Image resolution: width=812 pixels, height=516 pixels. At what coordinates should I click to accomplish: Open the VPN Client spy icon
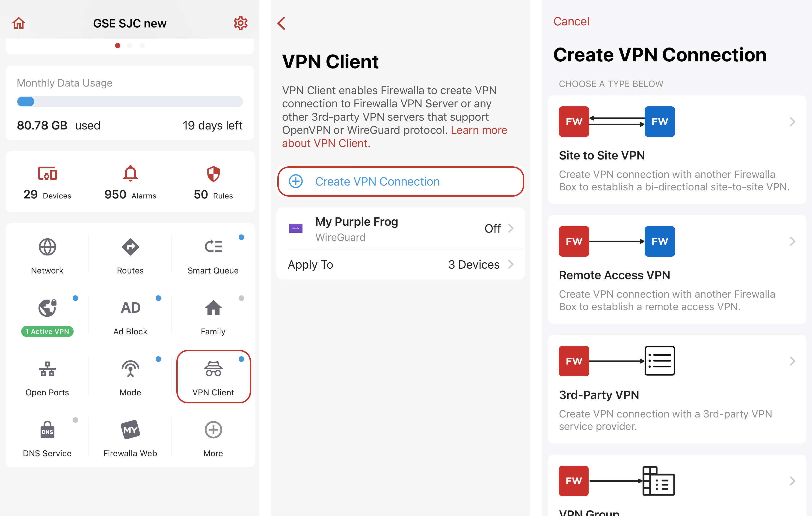(x=213, y=369)
